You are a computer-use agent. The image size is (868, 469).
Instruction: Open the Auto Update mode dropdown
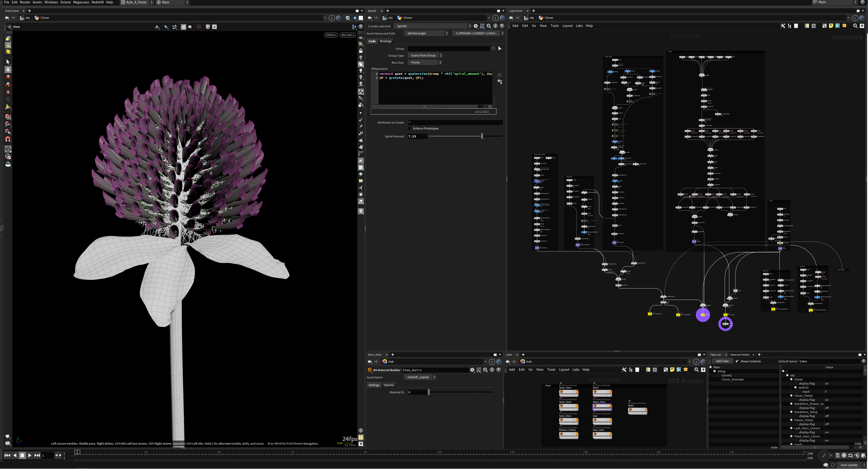tap(852, 465)
